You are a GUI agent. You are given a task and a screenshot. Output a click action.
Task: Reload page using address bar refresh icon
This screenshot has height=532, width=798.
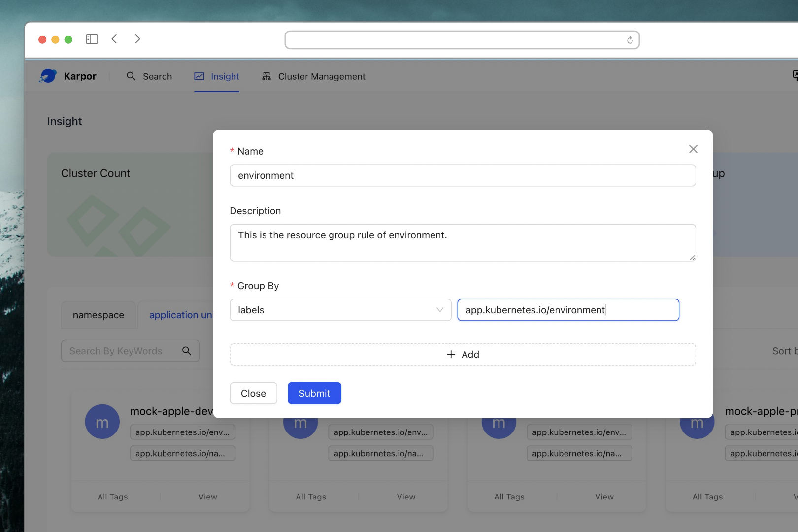pyautogui.click(x=630, y=40)
